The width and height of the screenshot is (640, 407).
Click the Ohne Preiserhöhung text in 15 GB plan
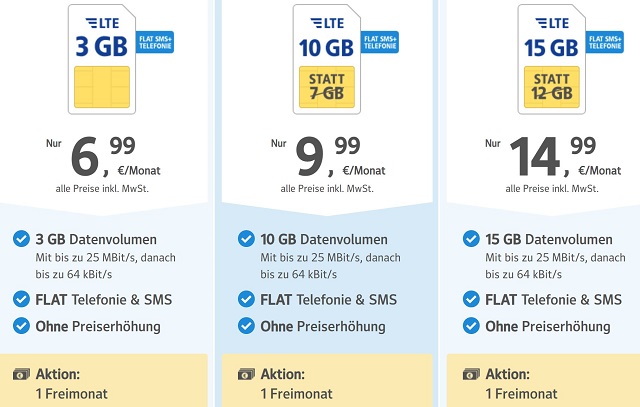tap(548, 327)
